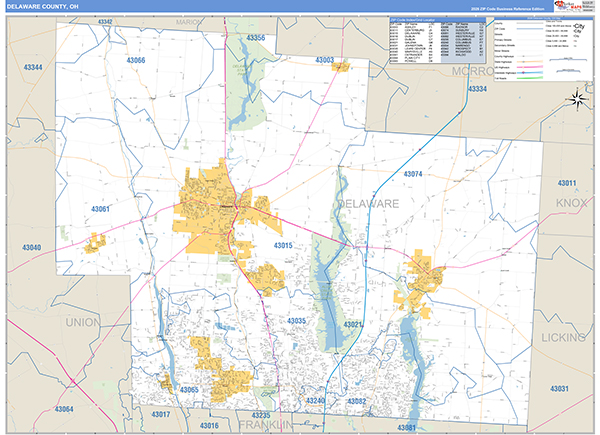The image size is (600, 435).
Task: Select the ZIP code 43003 label
Action: tap(324, 60)
